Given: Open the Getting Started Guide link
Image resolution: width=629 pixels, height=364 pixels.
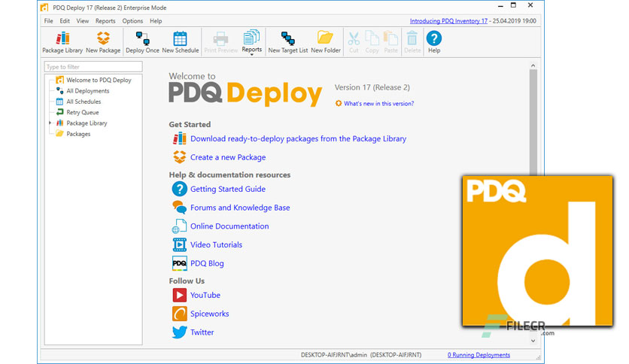Looking at the screenshot, I should [x=228, y=189].
